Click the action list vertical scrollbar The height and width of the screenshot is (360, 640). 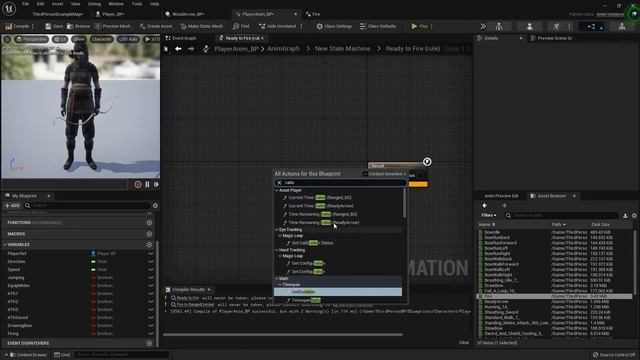coord(404,203)
